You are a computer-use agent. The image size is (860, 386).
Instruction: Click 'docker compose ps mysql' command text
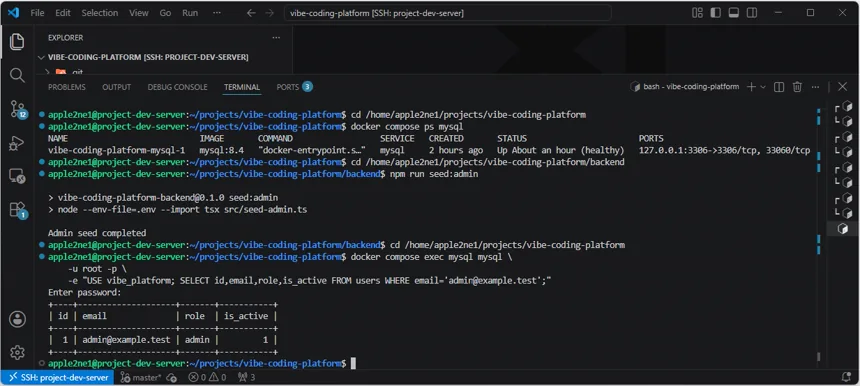[x=407, y=127]
